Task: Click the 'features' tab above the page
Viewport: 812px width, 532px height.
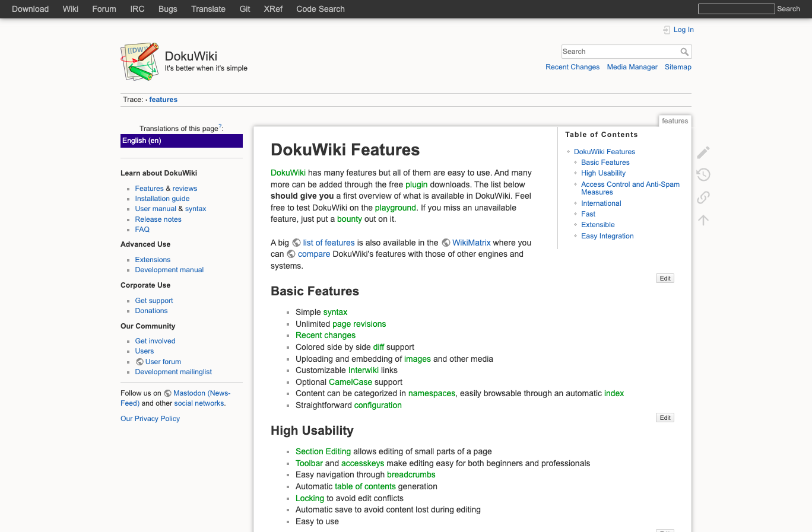Action: pos(675,121)
